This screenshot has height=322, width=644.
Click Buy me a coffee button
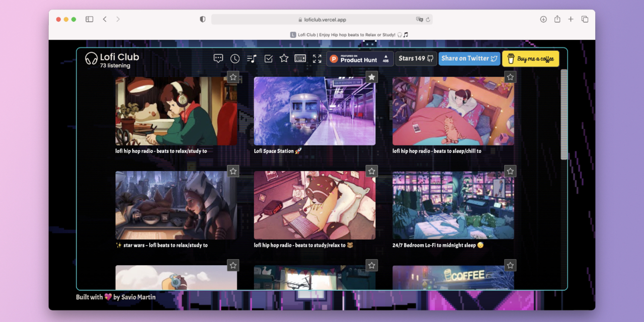click(531, 59)
